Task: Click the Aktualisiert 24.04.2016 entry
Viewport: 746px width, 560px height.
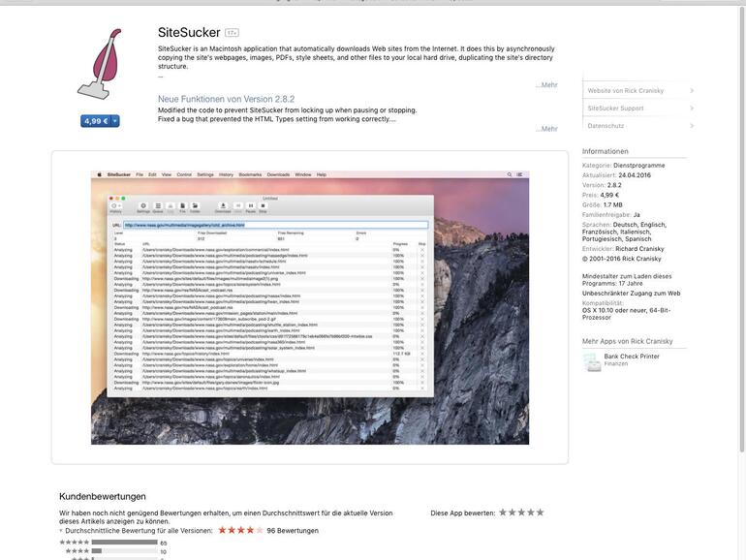Action: pos(616,175)
